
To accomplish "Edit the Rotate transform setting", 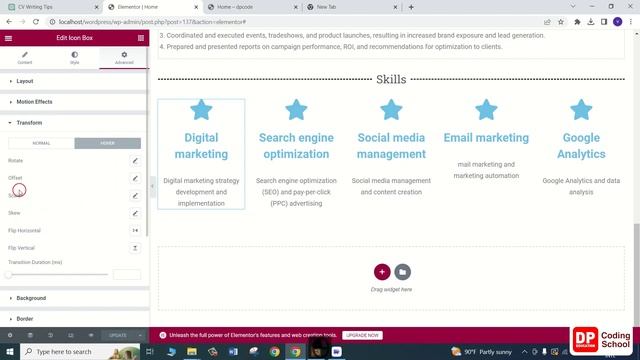I will tap(135, 161).
